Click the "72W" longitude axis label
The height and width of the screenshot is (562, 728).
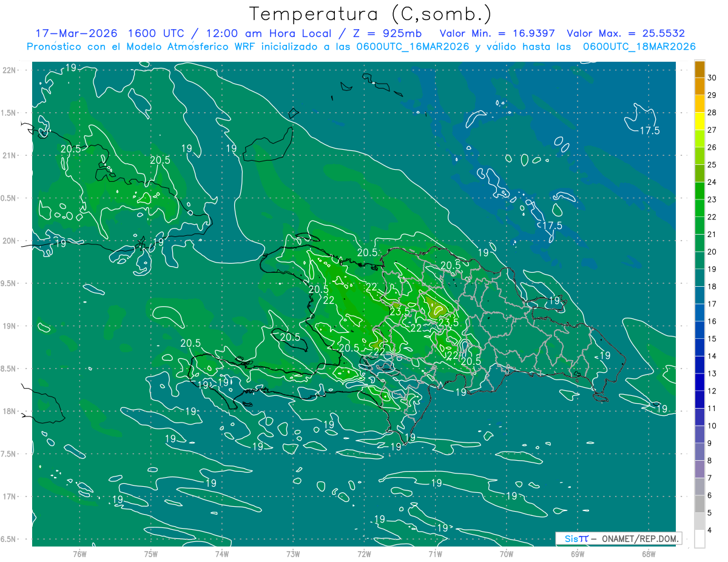[364, 554]
